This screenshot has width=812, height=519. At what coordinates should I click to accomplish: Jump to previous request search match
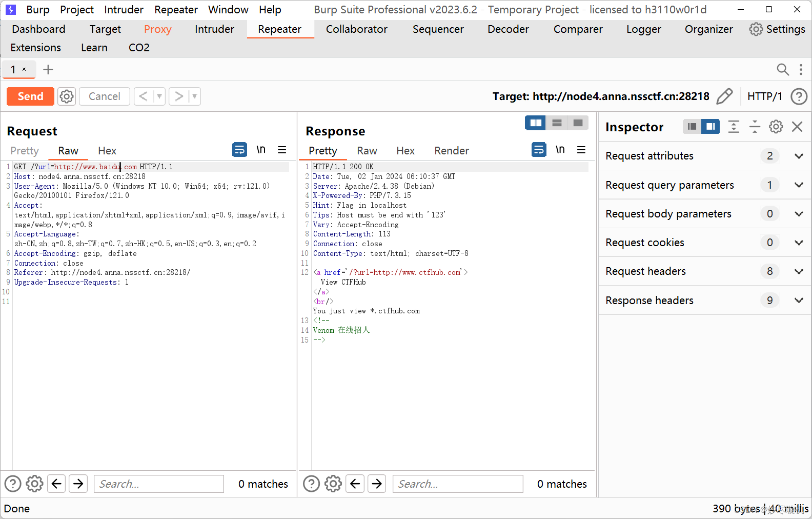(57, 484)
